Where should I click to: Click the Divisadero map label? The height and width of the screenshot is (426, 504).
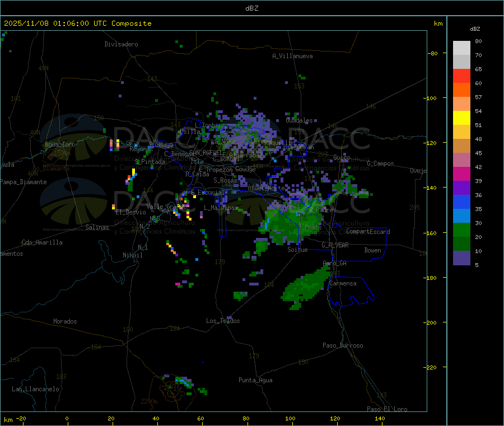pos(121,44)
